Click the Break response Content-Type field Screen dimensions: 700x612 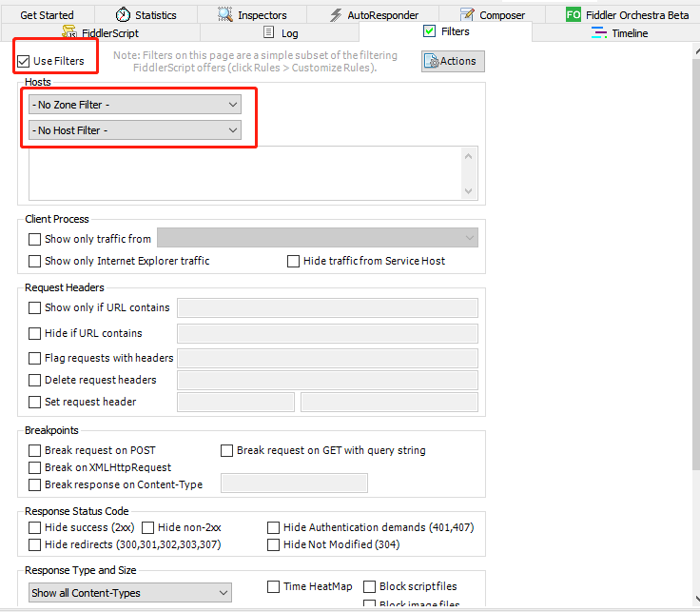coord(294,483)
